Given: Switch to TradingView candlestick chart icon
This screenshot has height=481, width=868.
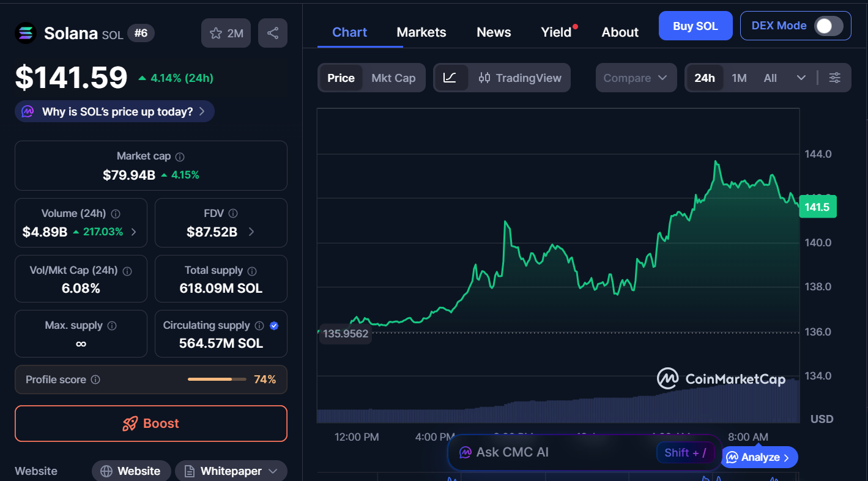Looking at the screenshot, I should coord(484,78).
